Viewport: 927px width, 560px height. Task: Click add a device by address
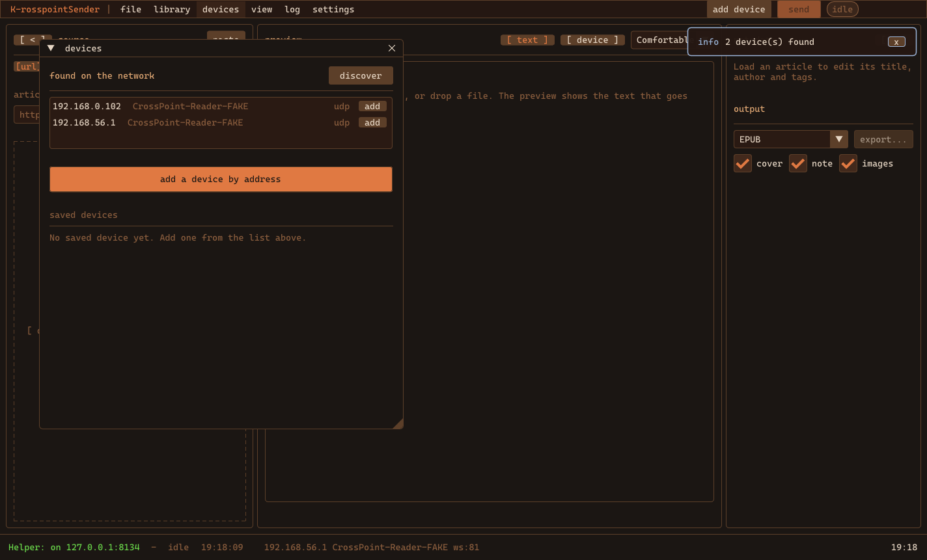[x=221, y=179]
